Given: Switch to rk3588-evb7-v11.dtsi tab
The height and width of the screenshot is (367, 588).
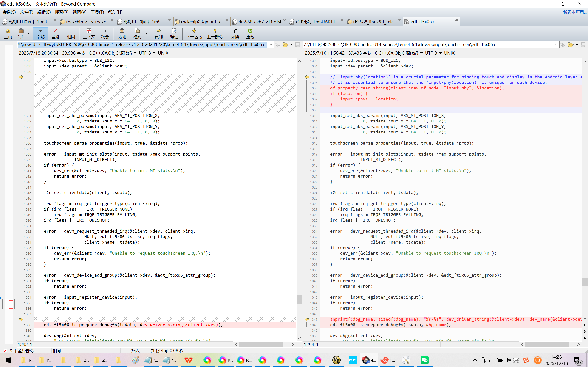Looking at the screenshot, I should tap(259, 22).
